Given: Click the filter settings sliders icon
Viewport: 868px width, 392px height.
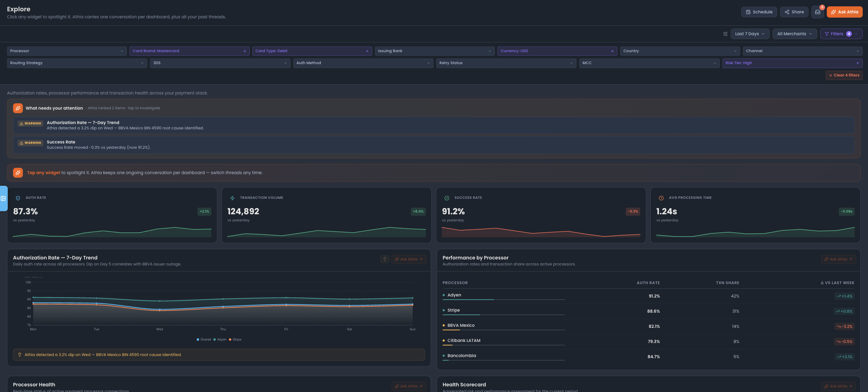Looking at the screenshot, I should pyautogui.click(x=725, y=34).
